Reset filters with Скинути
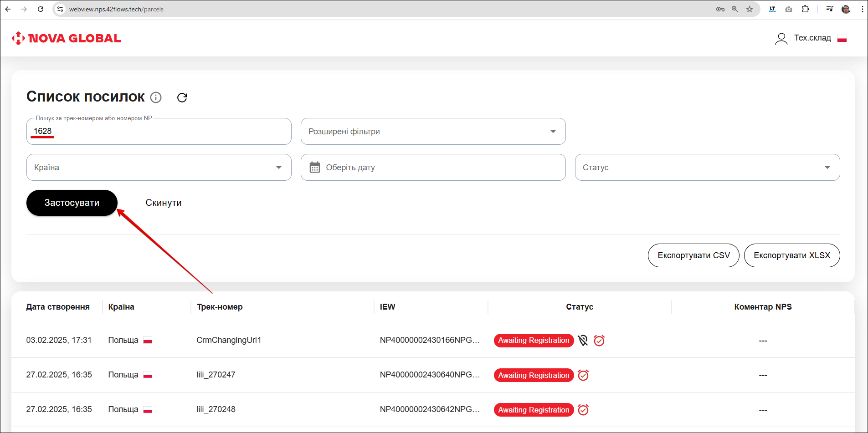This screenshot has height=433, width=868. pyautogui.click(x=164, y=203)
